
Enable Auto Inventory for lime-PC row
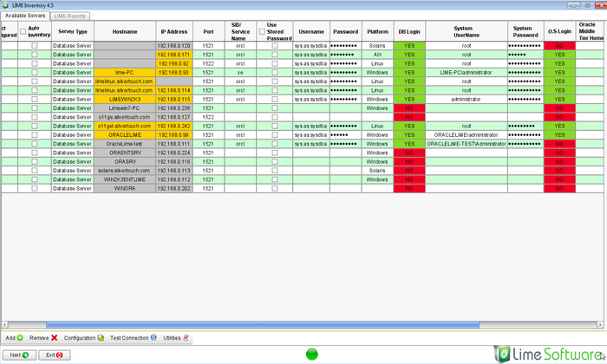click(x=35, y=72)
